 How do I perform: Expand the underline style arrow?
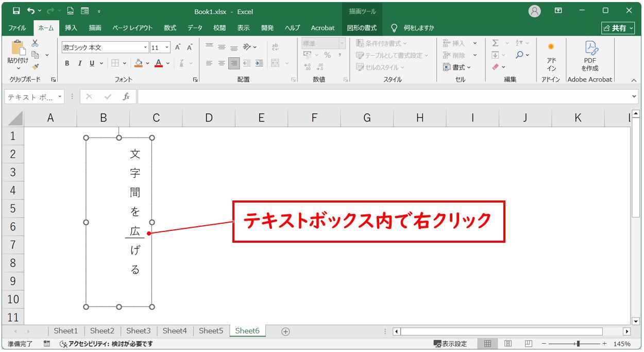coord(101,63)
